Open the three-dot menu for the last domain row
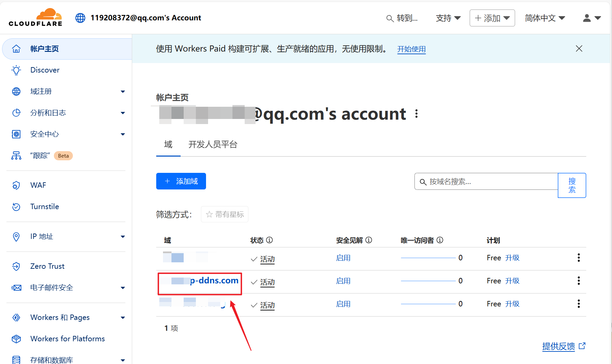The image size is (612, 364). point(579,304)
